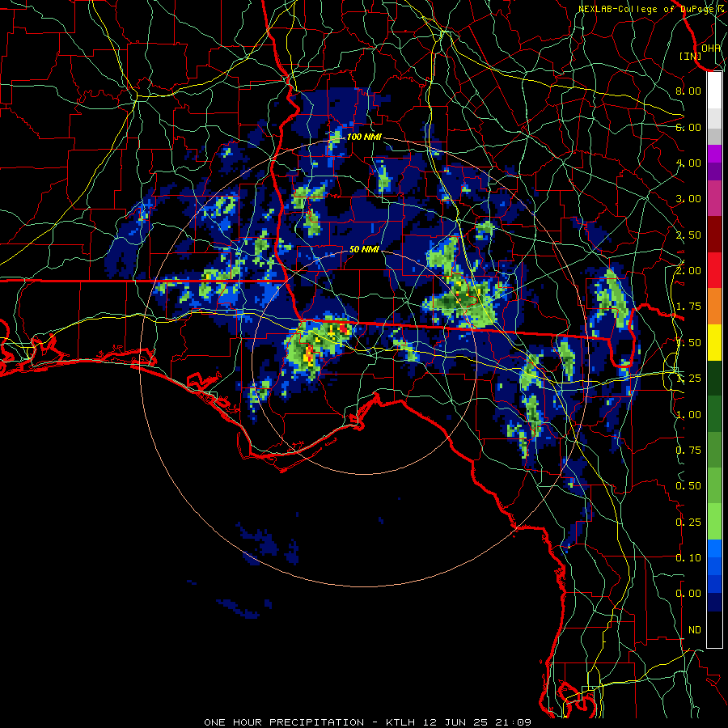
Task: Click the 6.00 scale value
Action: (x=688, y=127)
